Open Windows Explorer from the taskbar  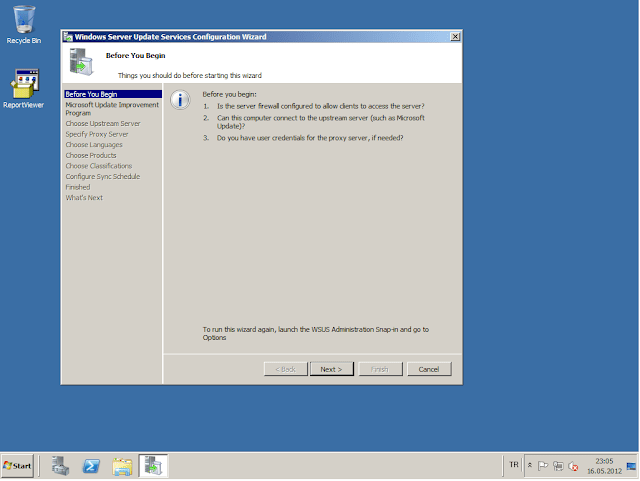(x=122, y=465)
